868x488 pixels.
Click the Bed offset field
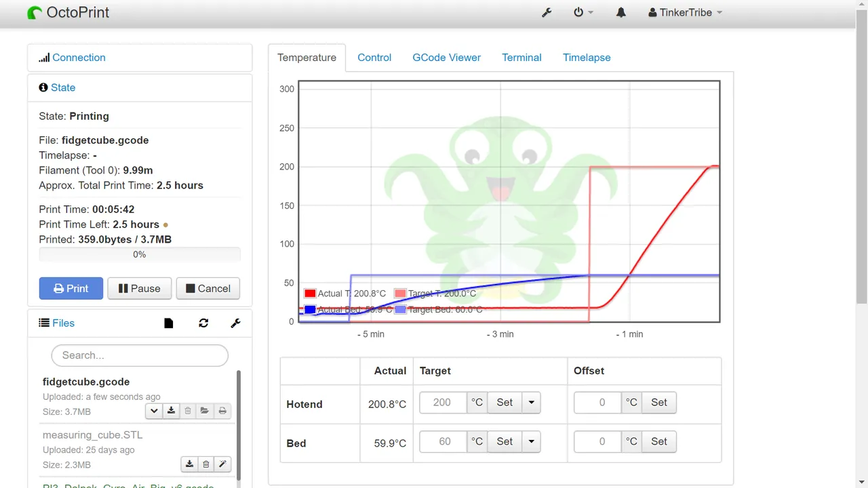pyautogui.click(x=597, y=441)
